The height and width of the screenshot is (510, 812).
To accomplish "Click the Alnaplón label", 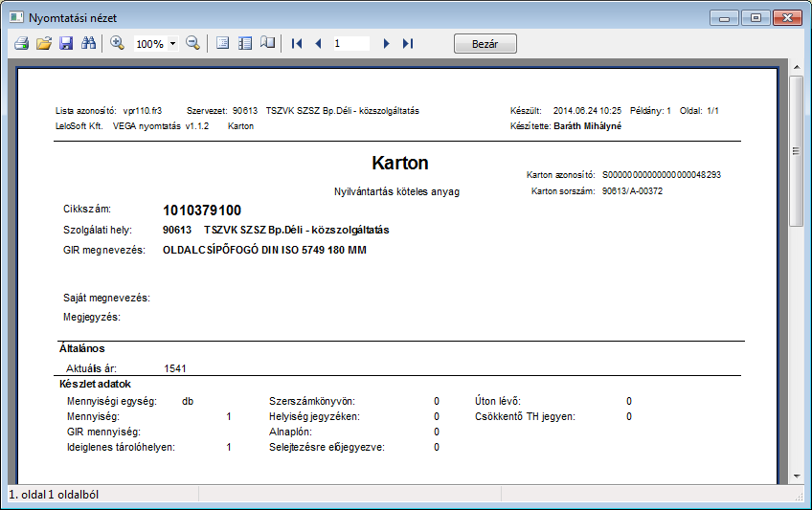I will (290, 432).
